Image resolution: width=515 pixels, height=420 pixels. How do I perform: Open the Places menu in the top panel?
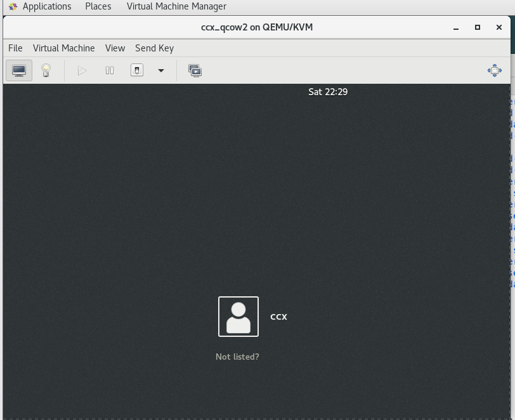click(98, 6)
